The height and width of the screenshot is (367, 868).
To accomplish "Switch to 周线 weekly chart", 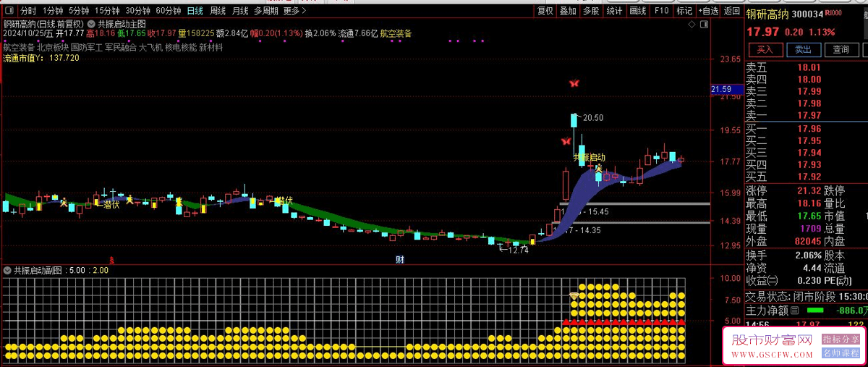I will [x=218, y=11].
